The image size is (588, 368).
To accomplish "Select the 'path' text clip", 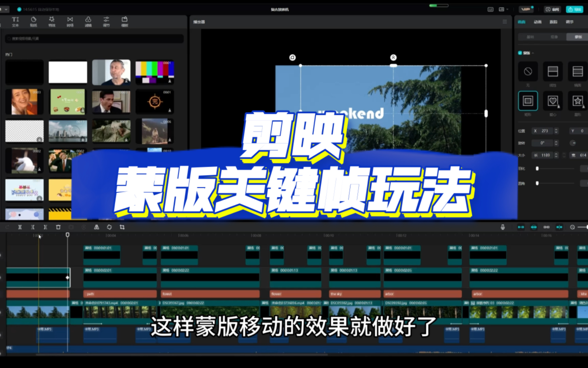I will click(x=120, y=294).
